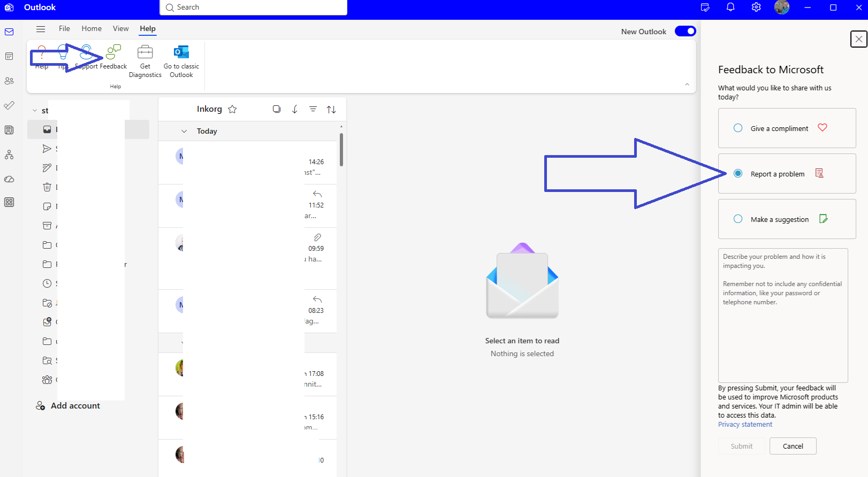Open the Filter menu in the message list
Viewport: 868px width, 477px height.
pyautogui.click(x=313, y=109)
